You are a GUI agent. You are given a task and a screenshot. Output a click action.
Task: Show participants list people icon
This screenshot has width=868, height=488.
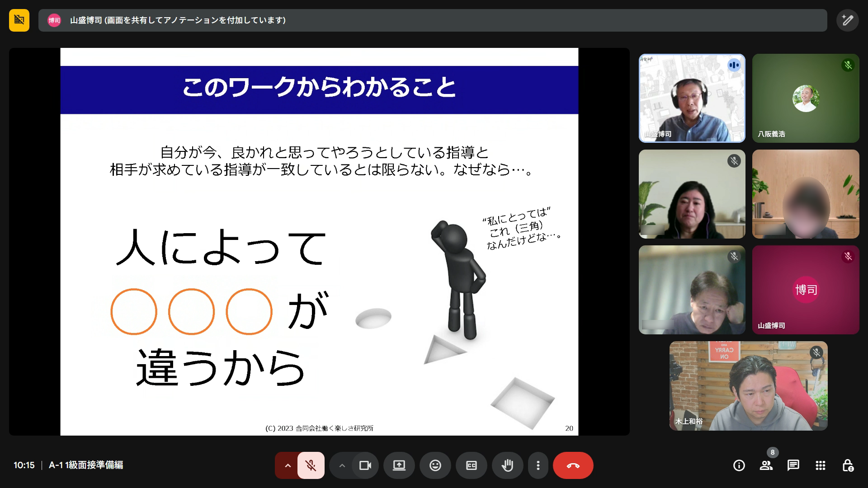point(766,465)
